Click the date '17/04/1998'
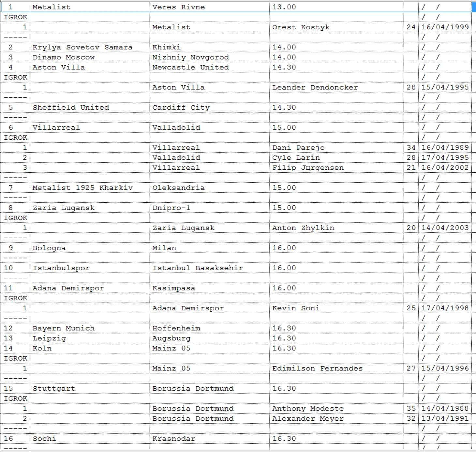This screenshot has height=452, width=476. click(445, 308)
